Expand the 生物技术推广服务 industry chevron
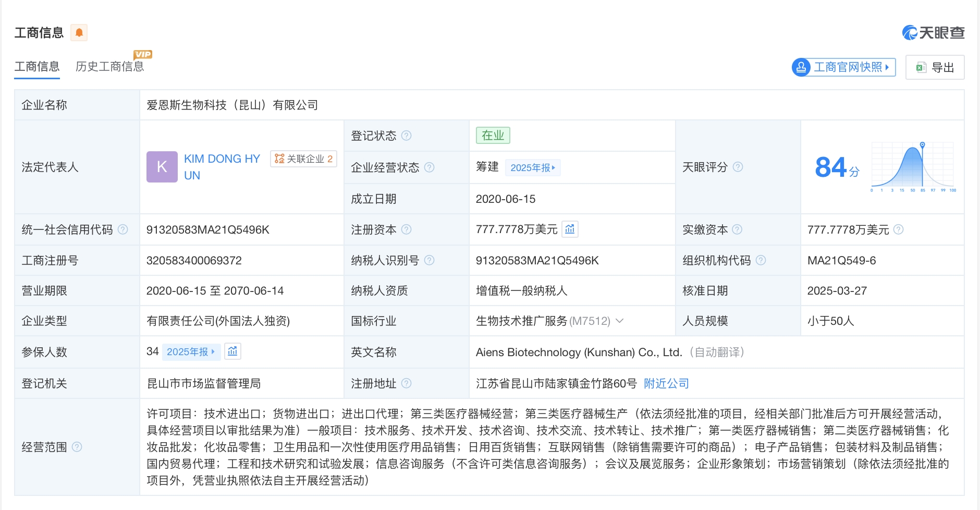Image resolution: width=980 pixels, height=510 pixels. click(620, 321)
